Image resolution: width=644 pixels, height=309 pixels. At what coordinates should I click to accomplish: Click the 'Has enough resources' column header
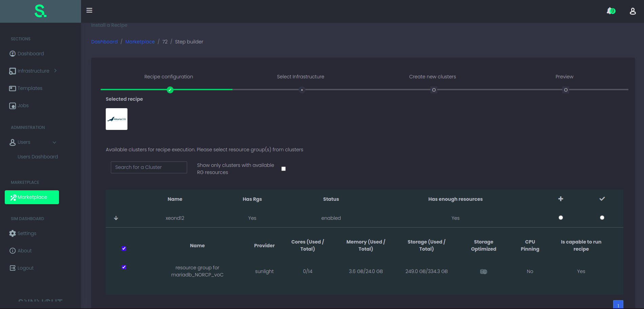456,199
